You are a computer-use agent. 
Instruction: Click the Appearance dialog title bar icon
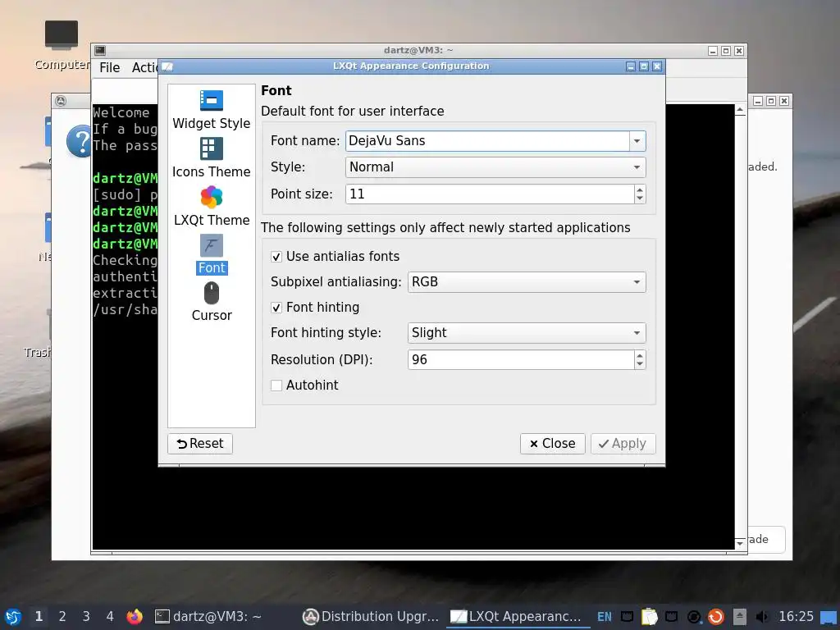tap(167, 66)
